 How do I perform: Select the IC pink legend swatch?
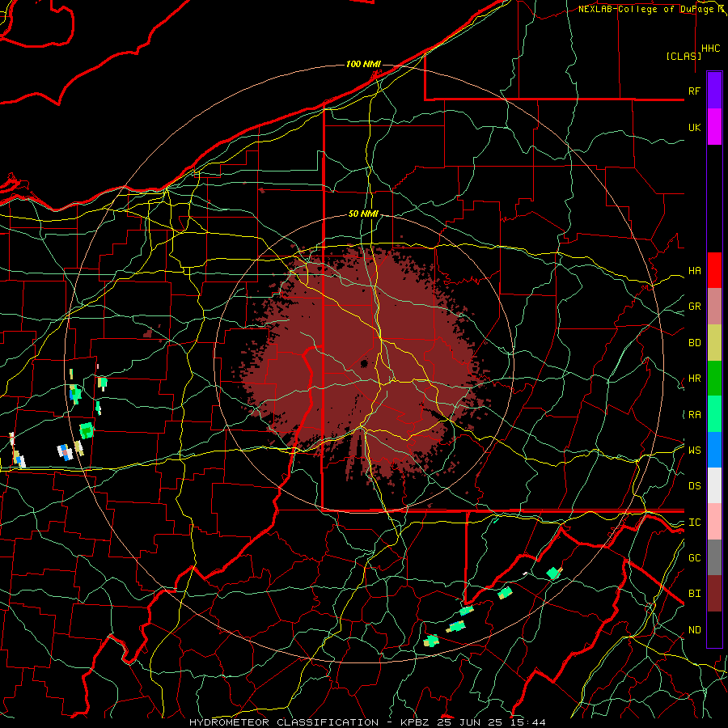[x=714, y=522]
